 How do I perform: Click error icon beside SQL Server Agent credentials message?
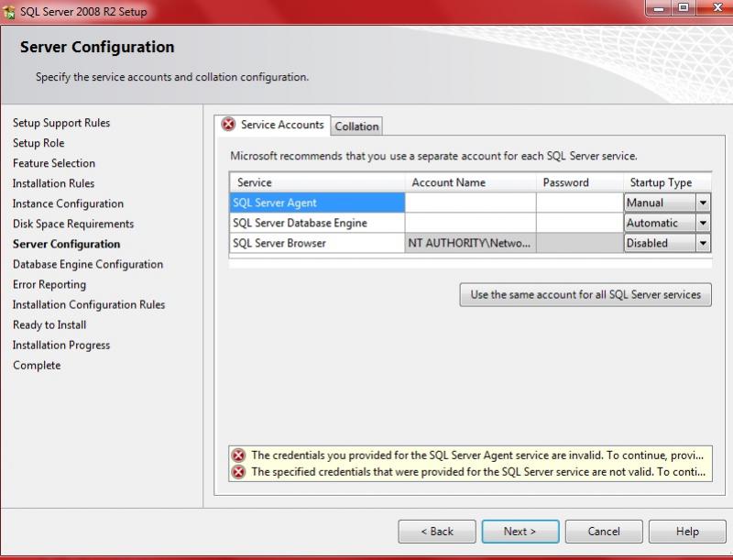[238, 455]
